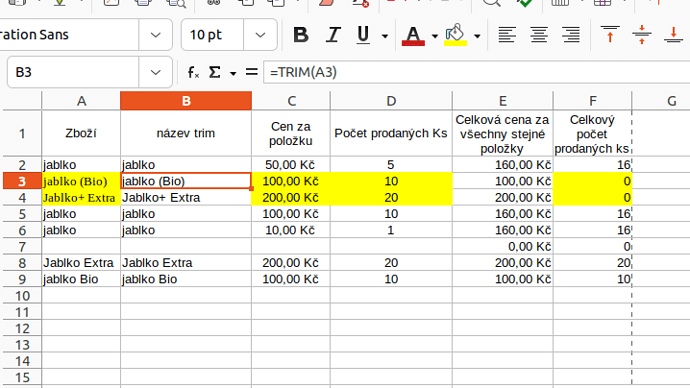The image size is (690, 388).
Task: Select cell A4 'Jablko+ Extra' in yellow
Action: tap(81, 198)
